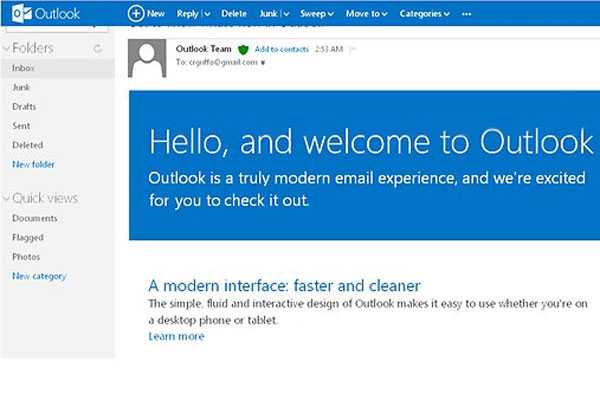The height and width of the screenshot is (400, 600).
Task: Open the Sweep menu
Action: click(x=317, y=14)
